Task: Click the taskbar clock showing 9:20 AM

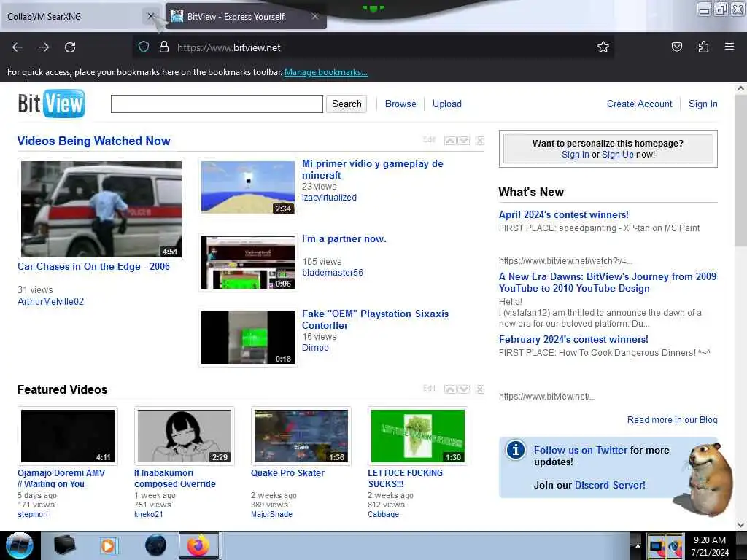Action: (710, 546)
